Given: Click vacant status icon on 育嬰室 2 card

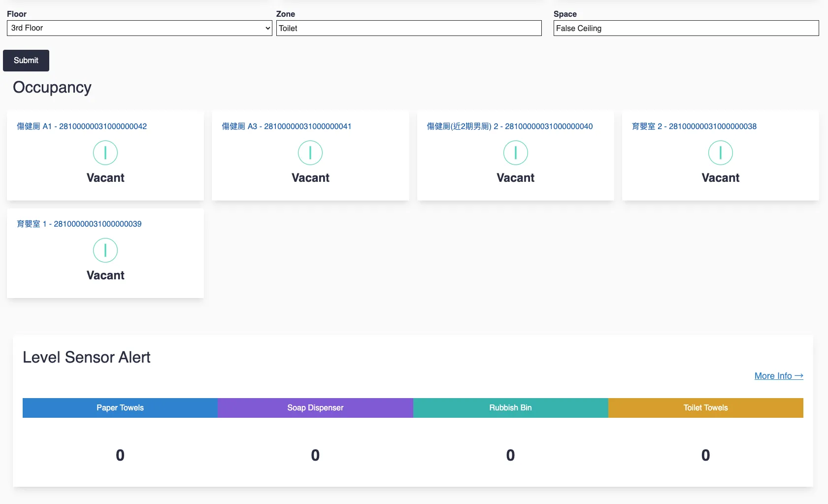Looking at the screenshot, I should pos(721,153).
